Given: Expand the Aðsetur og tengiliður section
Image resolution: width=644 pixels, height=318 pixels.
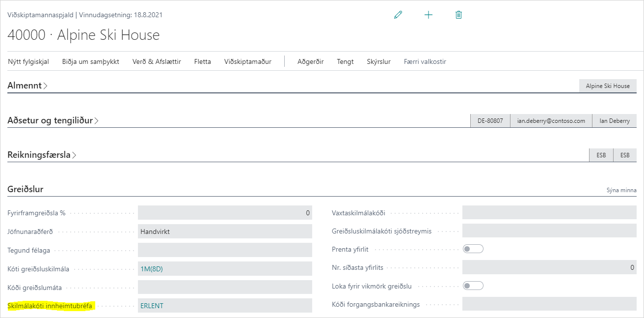Looking at the screenshot, I should tap(53, 120).
